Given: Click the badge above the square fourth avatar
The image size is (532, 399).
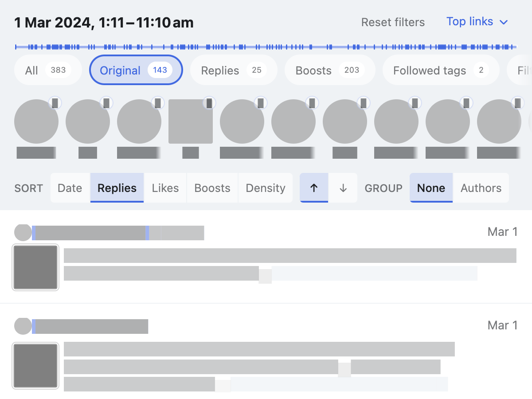Looking at the screenshot, I should pyautogui.click(x=209, y=102).
